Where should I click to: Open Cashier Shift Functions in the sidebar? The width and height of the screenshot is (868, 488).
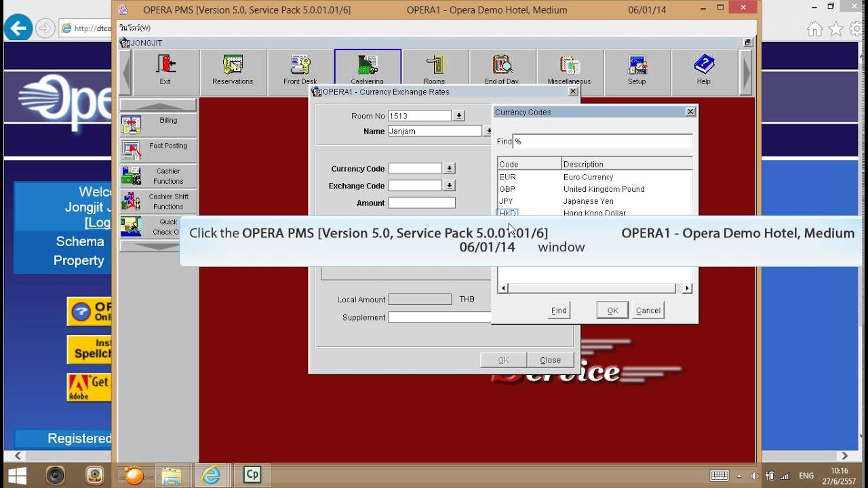point(158,201)
